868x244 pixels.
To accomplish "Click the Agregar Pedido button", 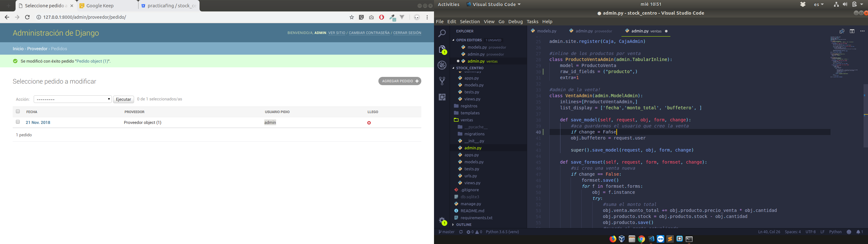I will tap(400, 81).
